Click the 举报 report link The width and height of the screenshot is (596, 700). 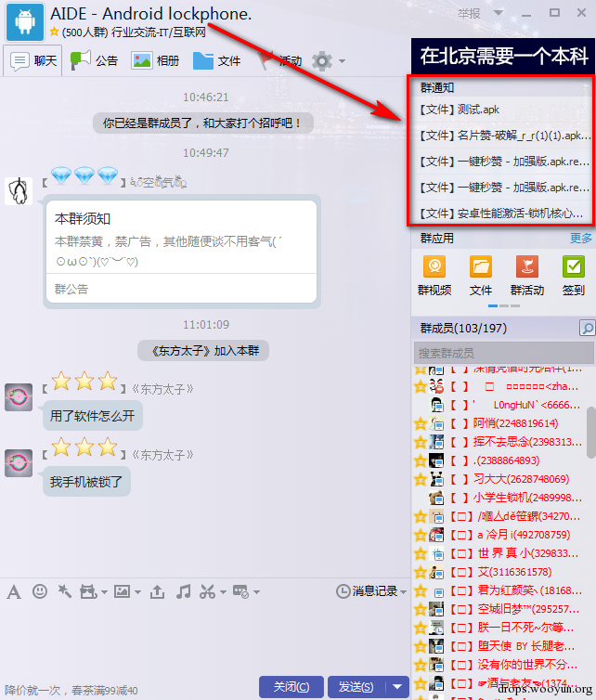[x=469, y=13]
